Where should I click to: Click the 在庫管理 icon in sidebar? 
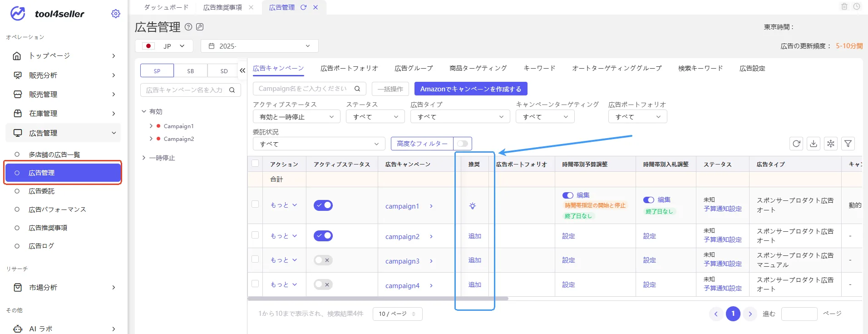(x=18, y=113)
